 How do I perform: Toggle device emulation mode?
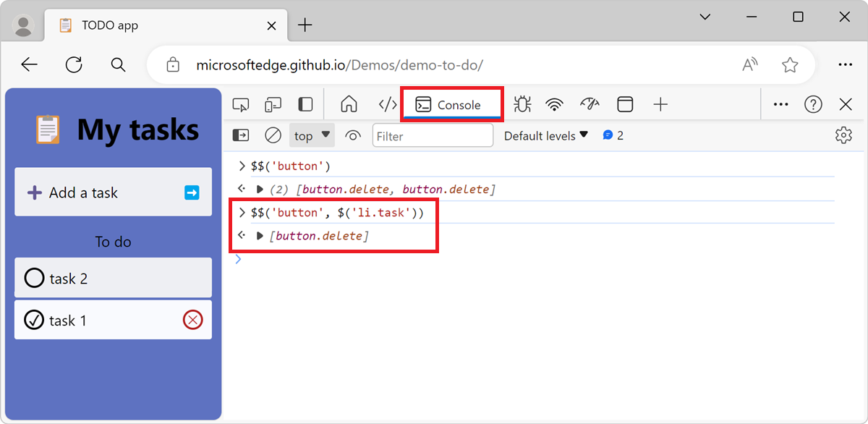coord(273,103)
